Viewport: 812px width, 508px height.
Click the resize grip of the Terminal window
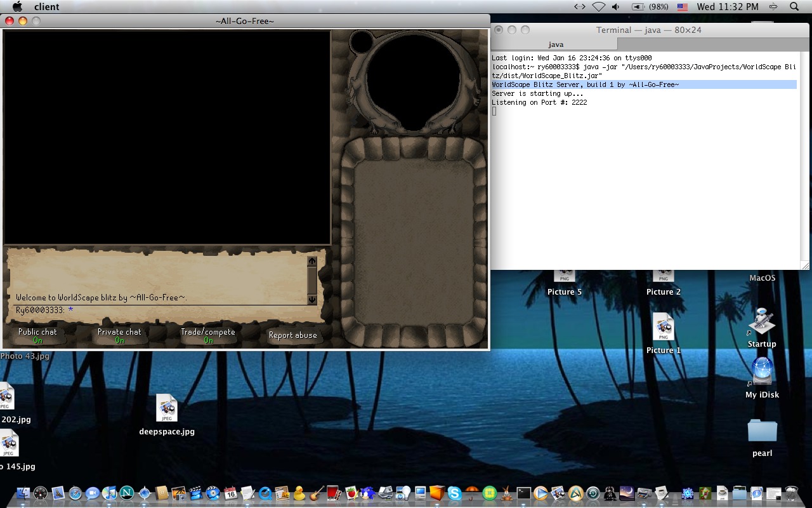click(x=805, y=265)
